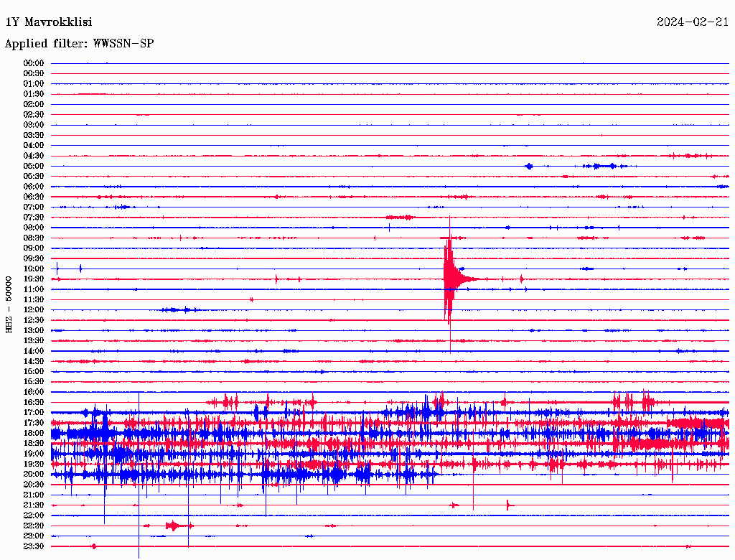735x560 pixels.
Task: Click the '13:30' time label
Action: pyautogui.click(x=33, y=340)
